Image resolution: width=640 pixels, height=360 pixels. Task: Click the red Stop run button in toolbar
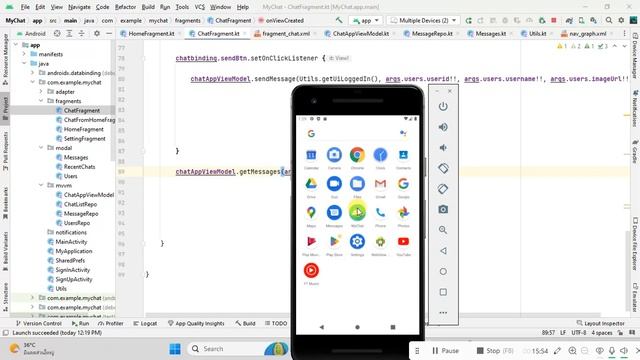[x=554, y=20]
